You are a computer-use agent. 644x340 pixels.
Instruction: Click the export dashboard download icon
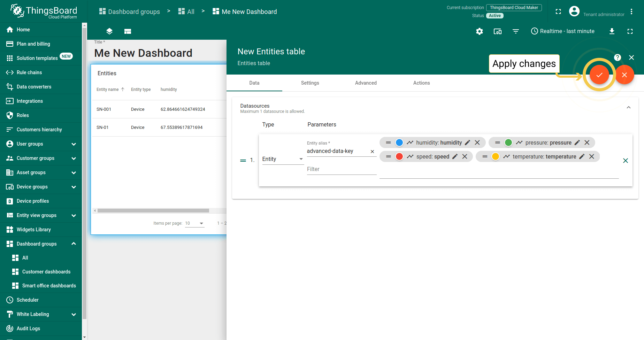612,31
